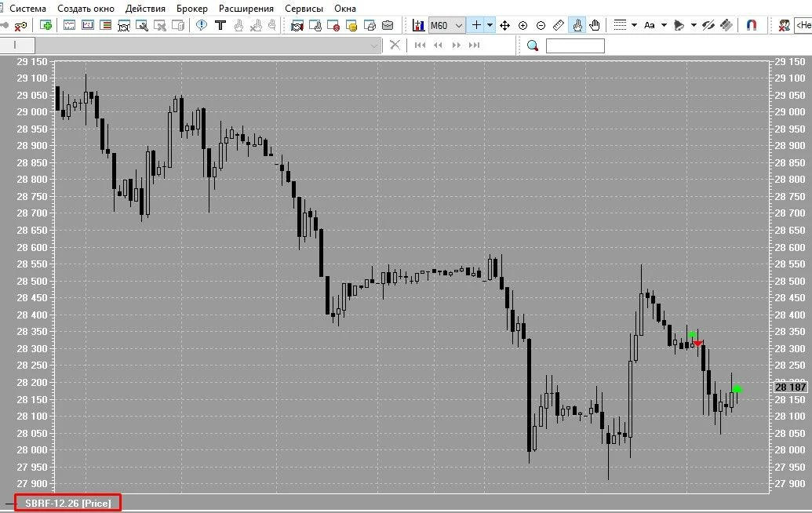
Task: Select the ruler measurement tool
Action: pos(559,25)
